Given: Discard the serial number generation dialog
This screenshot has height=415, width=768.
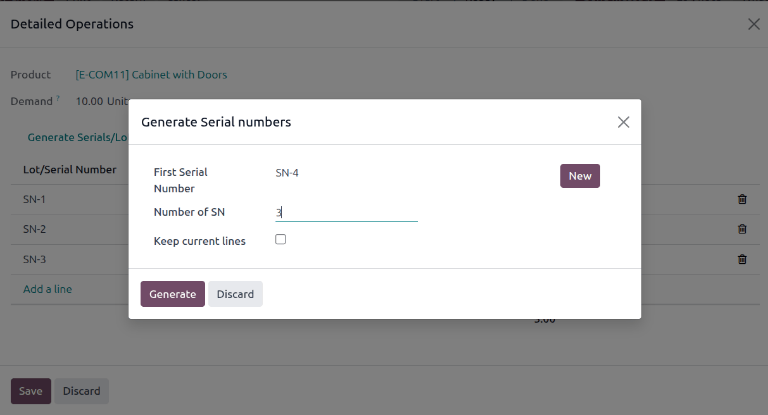Looking at the screenshot, I should coord(235,294).
